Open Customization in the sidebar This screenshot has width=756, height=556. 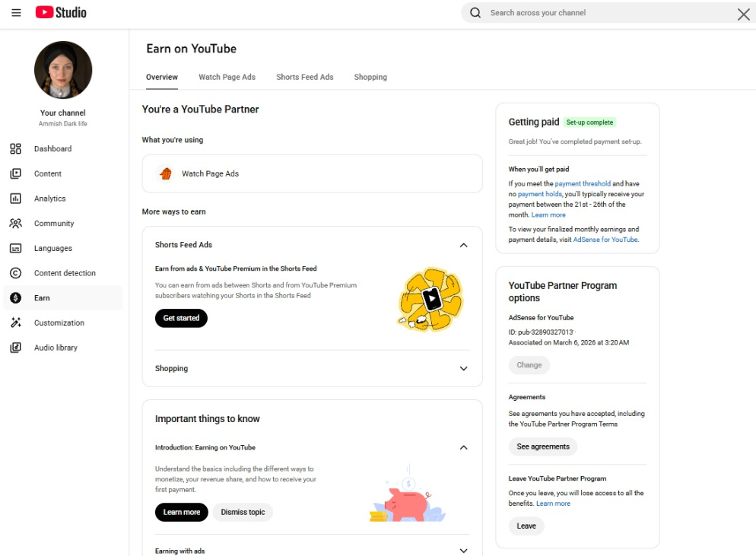pos(62,322)
